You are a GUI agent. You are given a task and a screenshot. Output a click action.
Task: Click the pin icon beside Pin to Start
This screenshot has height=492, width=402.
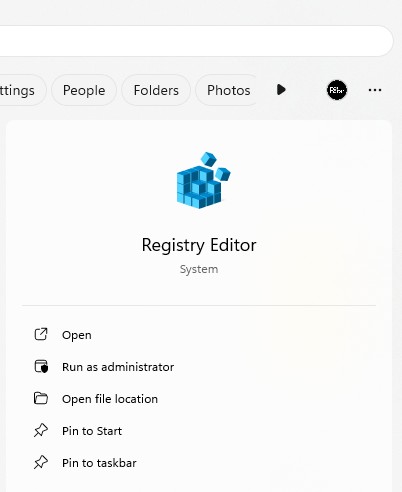pyautogui.click(x=41, y=430)
